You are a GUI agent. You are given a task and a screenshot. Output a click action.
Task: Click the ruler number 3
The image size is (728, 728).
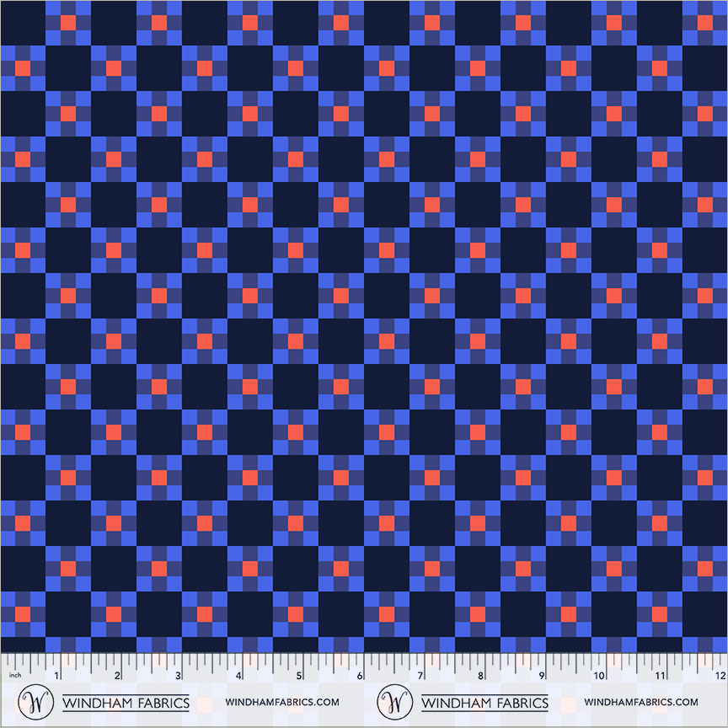tap(178, 676)
